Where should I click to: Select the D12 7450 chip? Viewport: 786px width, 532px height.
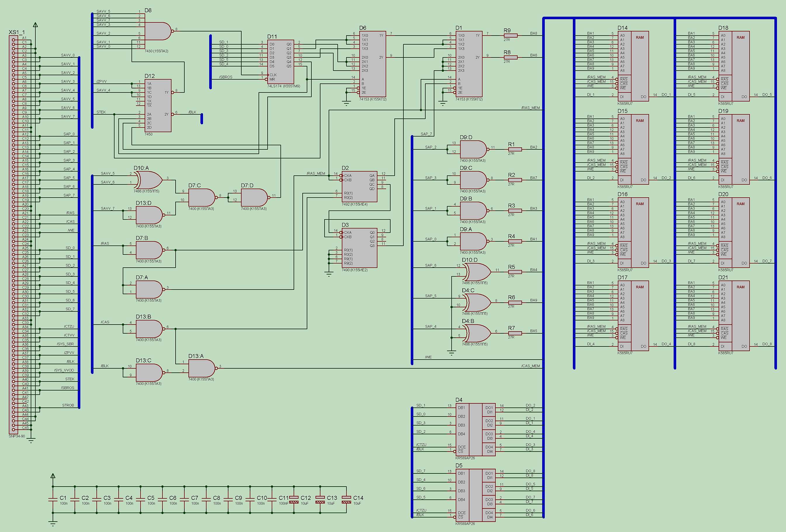158,105
